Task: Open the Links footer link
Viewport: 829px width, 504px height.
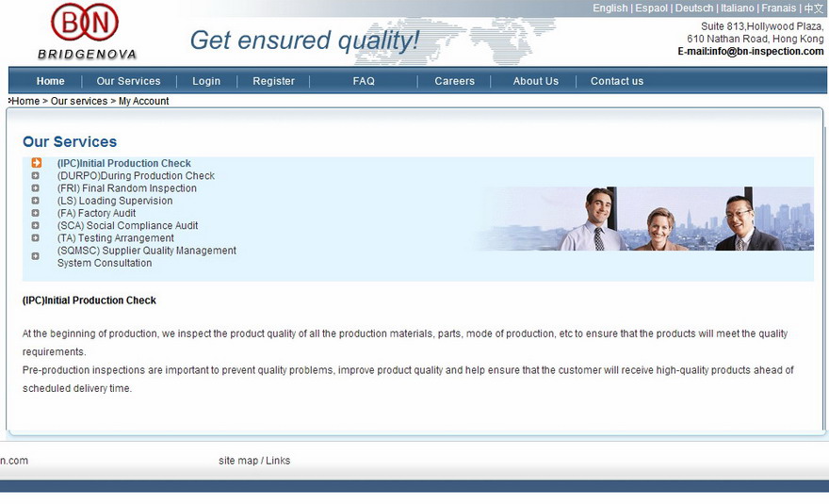Action: pyautogui.click(x=278, y=461)
